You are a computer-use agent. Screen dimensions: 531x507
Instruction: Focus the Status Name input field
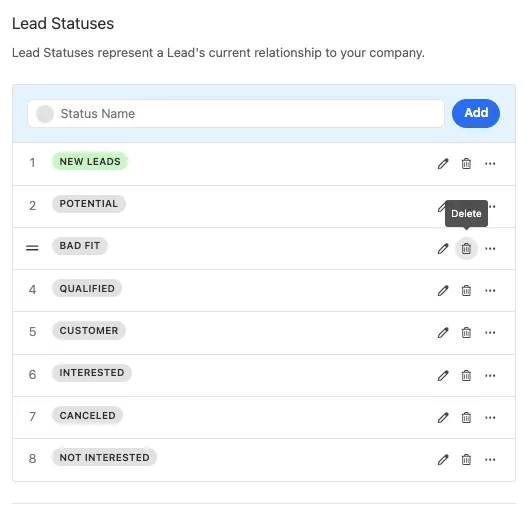coord(236,113)
